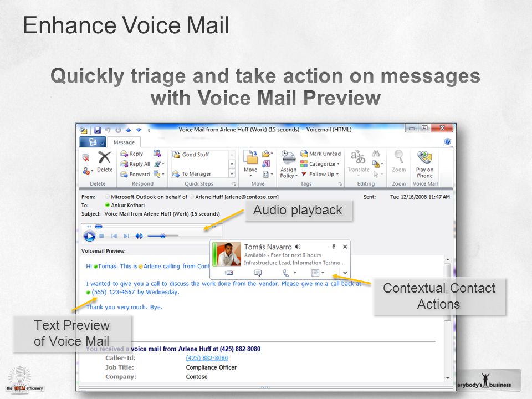Skip to previous in audio player
Screen dimensions: 532x399
(114, 236)
